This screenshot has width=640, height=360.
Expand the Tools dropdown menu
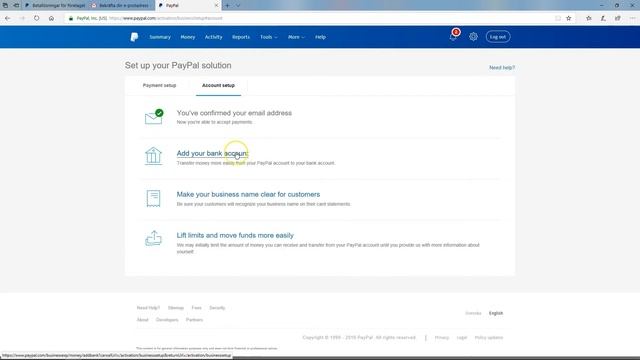(269, 37)
